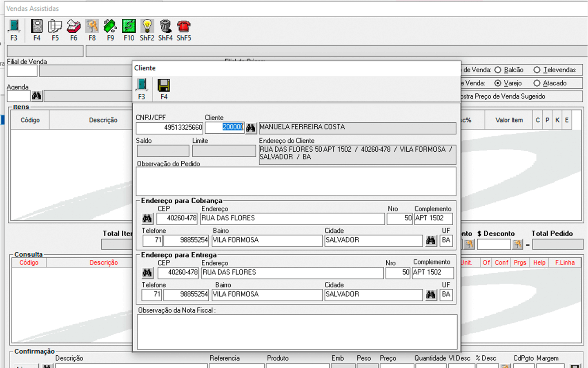Focus the Observação da Nota Fiscal box

pos(297,332)
